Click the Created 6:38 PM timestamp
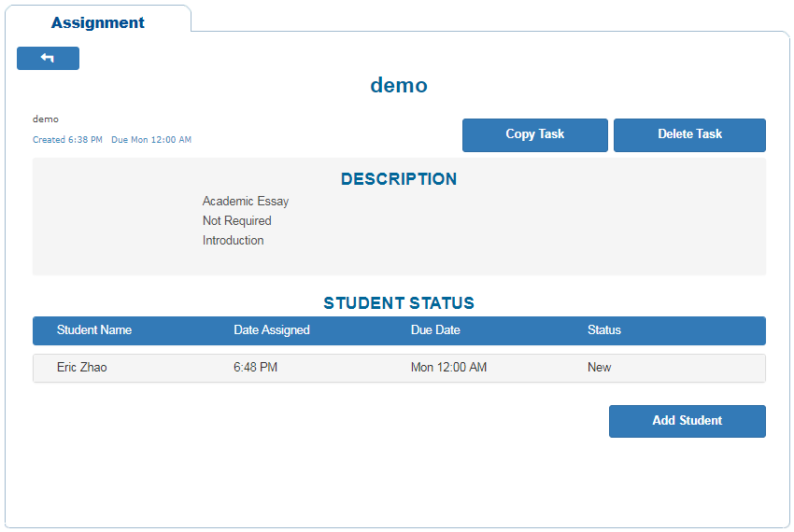This screenshot has height=532, width=794. (x=67, y=140)
